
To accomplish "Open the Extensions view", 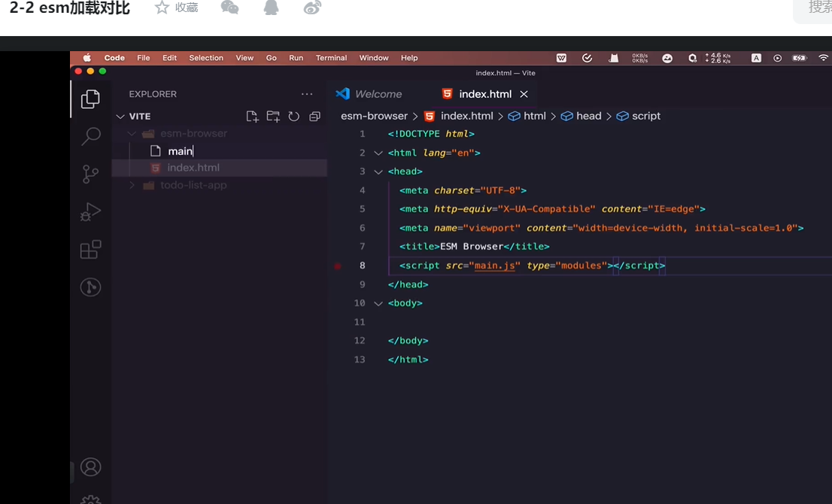I will click(x=90, y=250).
